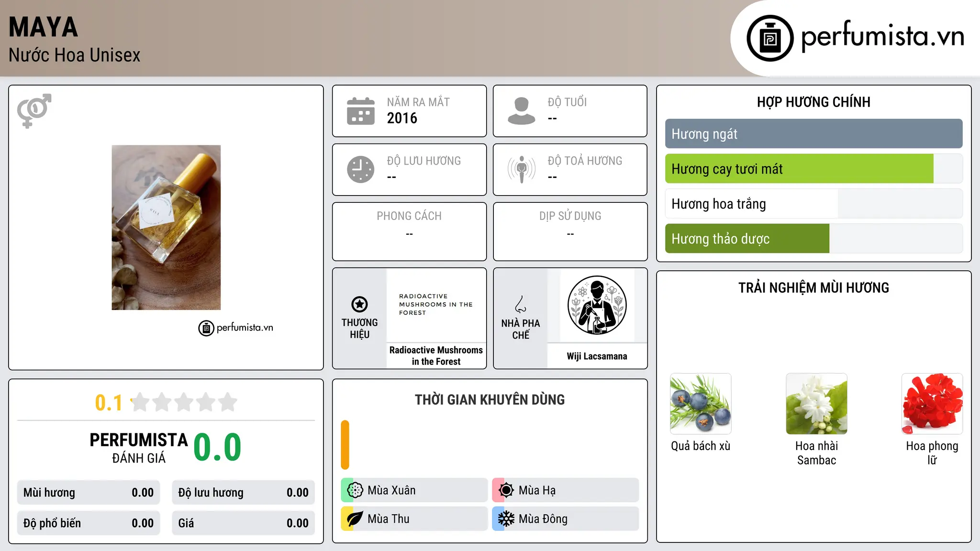Click the star badge icon above Thương hiệu
The width and height of the screenshot is (980, 551).
359,304
